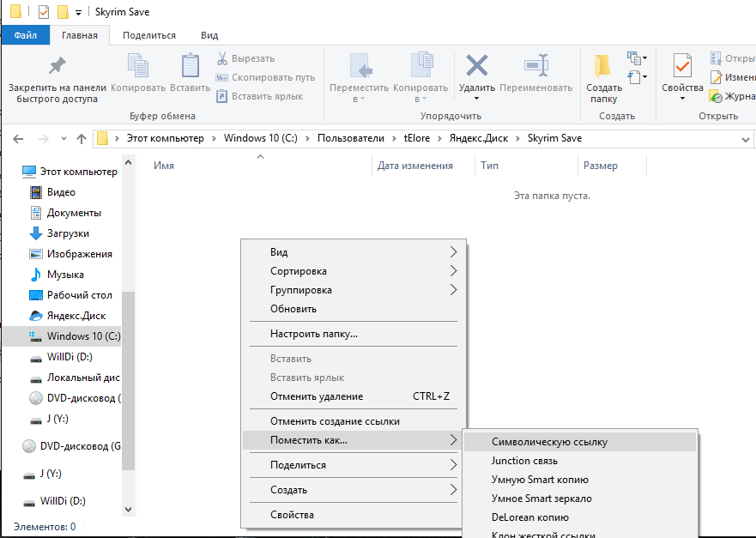Open Музыка in navigation pane

tap(57, 275)
